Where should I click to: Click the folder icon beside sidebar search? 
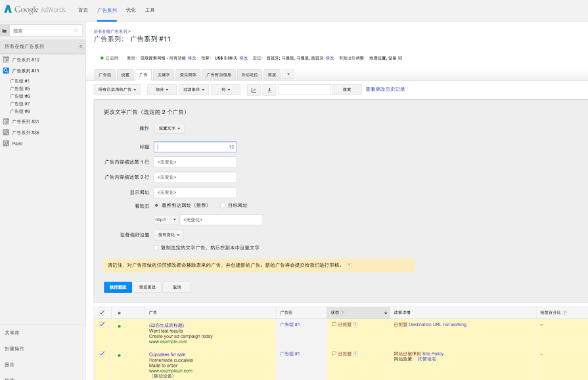tap(5, 31)
